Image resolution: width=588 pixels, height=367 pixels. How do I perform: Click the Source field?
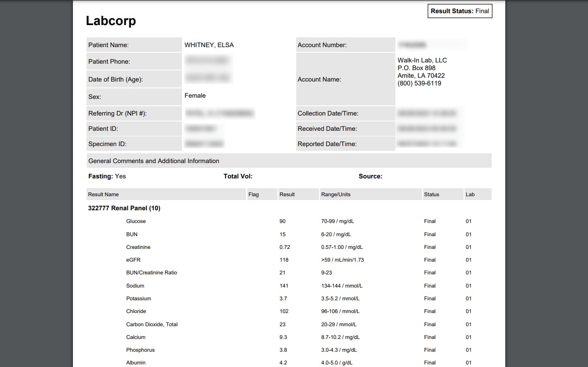click(x=370, y=176)
